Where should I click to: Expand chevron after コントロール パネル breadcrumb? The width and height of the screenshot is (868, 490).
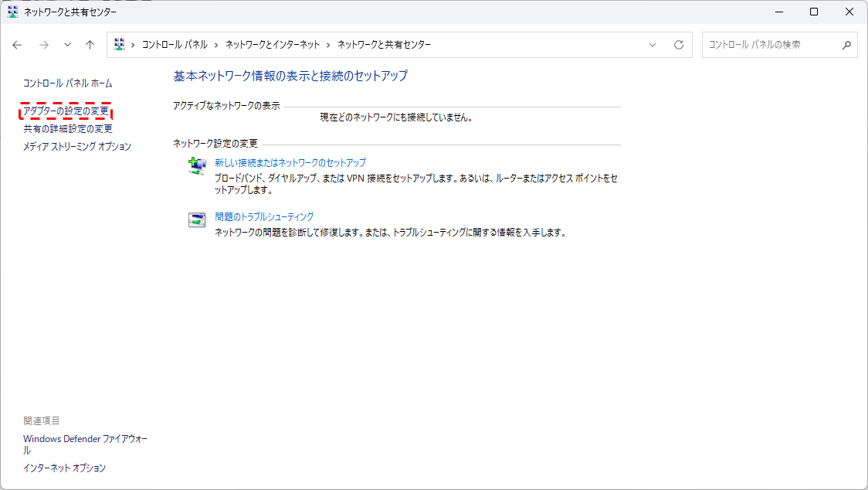[x=216, y=45]
